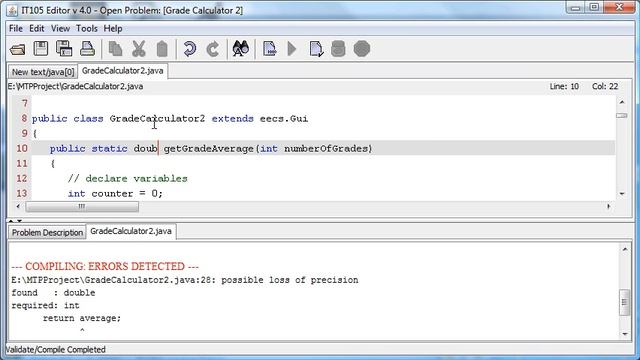Click the editor vertical scrollbar up arrow
Screen dimensions: 640x360
[x=622, y=102]
